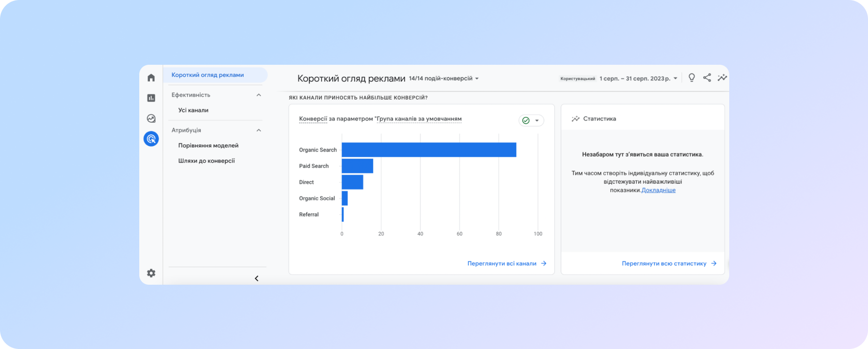This screenshot has width=868, height=349.
Task: Select Короткий огляд реклами menu item
Action: point(208,75)
